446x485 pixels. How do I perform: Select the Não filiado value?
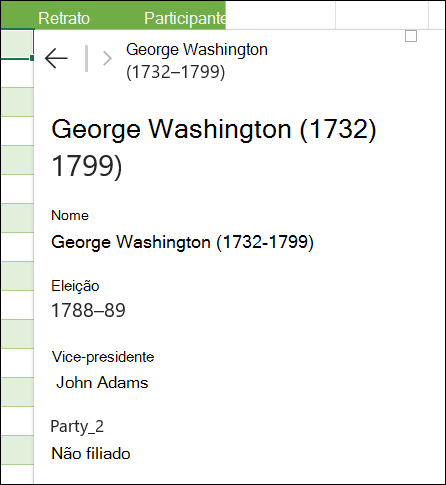pyautogui.click(x=91, y=454)
